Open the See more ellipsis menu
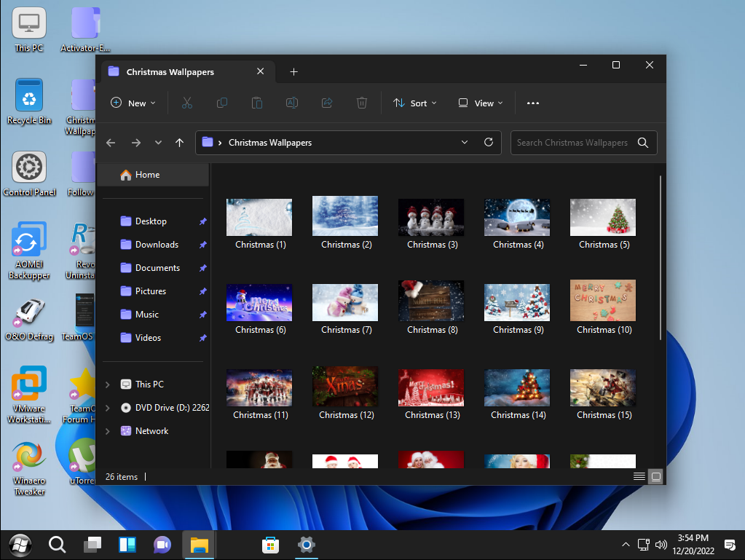The width and height of the screenshot is (745, 560). pos(533,103)
